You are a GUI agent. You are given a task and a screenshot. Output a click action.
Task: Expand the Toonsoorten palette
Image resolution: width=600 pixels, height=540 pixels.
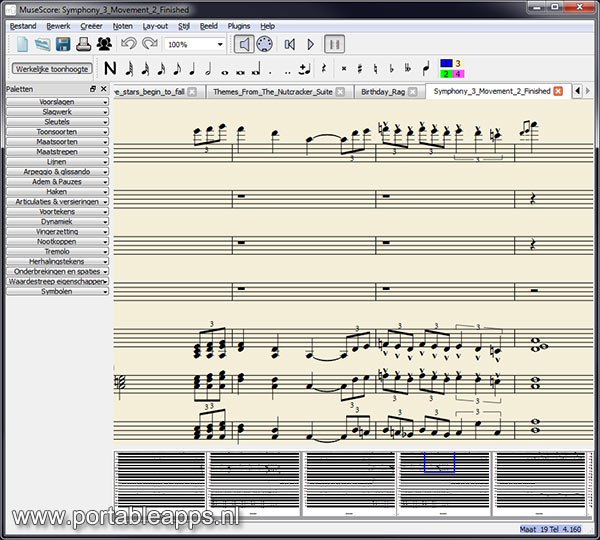[57, 132]
